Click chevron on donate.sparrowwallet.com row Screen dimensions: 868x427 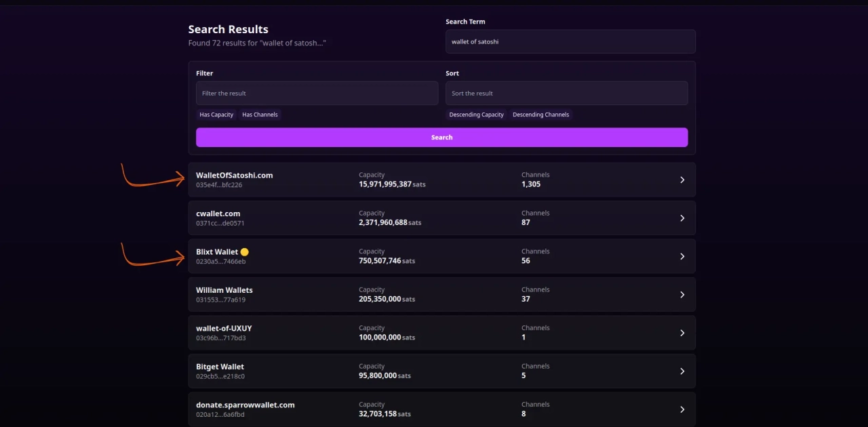click(x=682, y=409)
